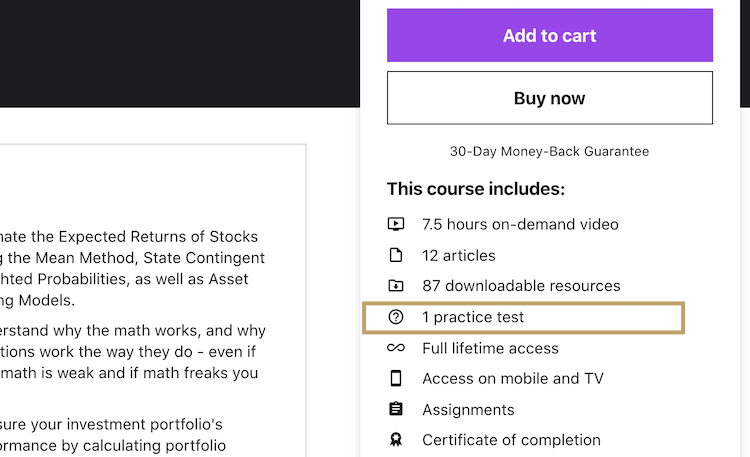This screenshot has width=750, height=457.
Task: Click the 'Assignments' label
Action: coord(468,410)
